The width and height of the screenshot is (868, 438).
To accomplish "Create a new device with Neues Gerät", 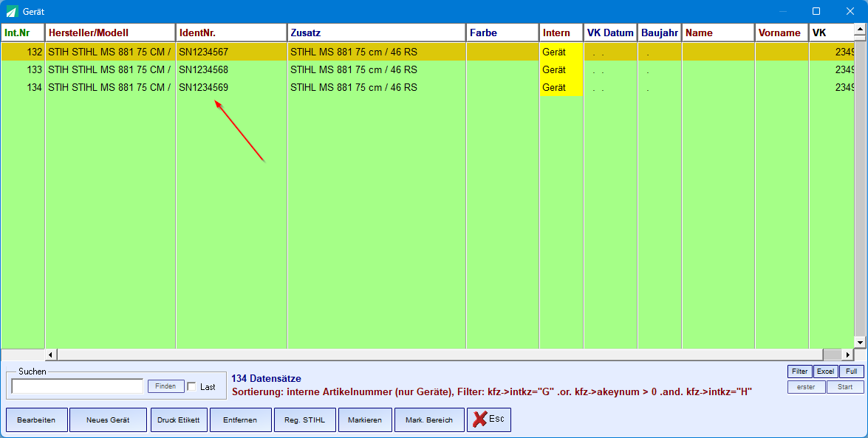I will [108, 420].
